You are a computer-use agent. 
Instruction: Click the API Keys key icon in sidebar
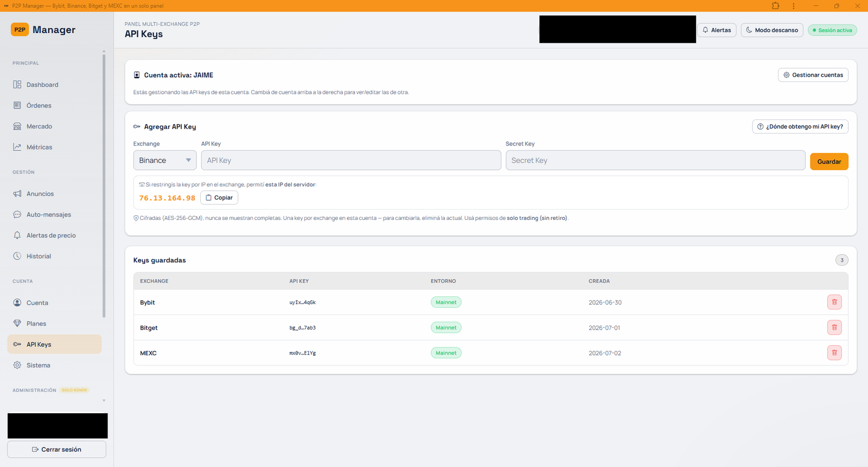pos(17,344)
